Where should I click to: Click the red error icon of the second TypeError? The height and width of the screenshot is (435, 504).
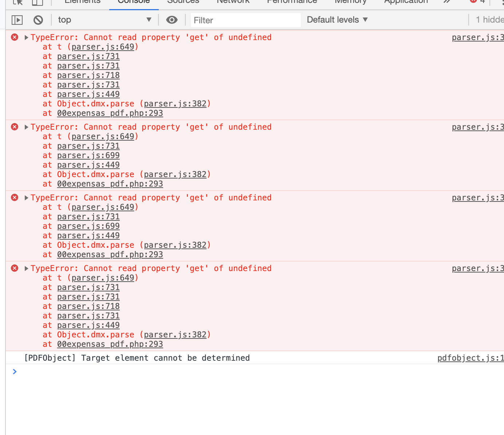(15, 127)
